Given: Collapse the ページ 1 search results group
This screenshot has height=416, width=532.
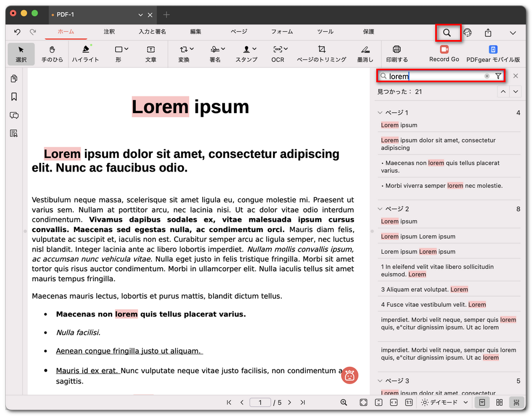Looking at the screenshot, I should tap(380, 113).
